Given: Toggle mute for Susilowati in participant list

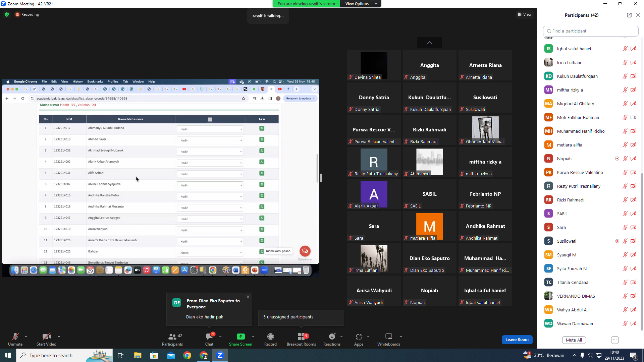Looking at the screenshot, I should (625, 241).
